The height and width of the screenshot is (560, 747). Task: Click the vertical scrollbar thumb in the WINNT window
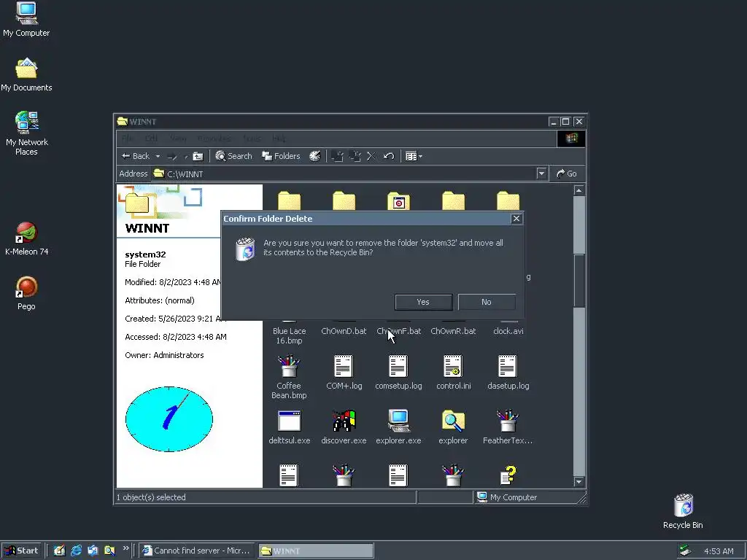[578, 281]
